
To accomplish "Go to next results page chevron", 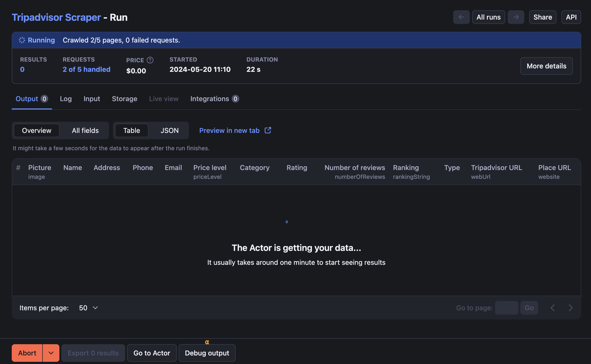I will point(570,308).
